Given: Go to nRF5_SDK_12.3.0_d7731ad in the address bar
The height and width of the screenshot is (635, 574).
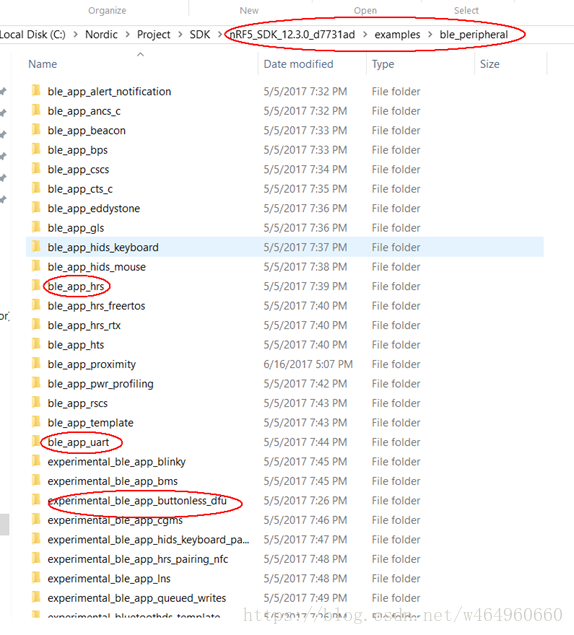Looking at the screenshot, I should (292, 35).
